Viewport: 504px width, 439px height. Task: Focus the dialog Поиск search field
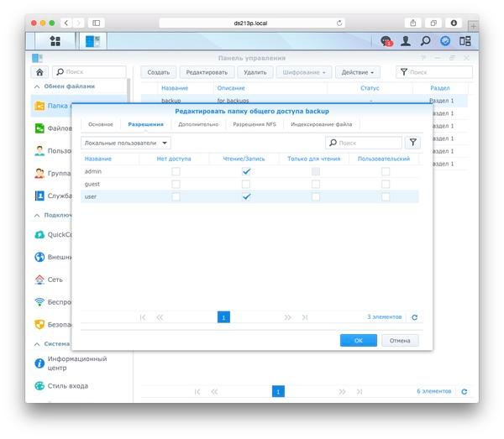[364, 143]
